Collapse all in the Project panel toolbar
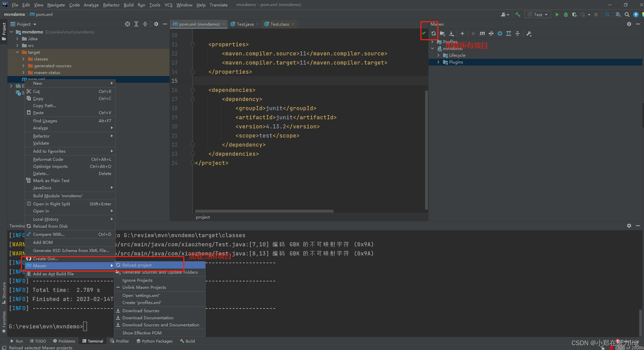The width and height of the screenshot is (644, 350). coord(145,24)
